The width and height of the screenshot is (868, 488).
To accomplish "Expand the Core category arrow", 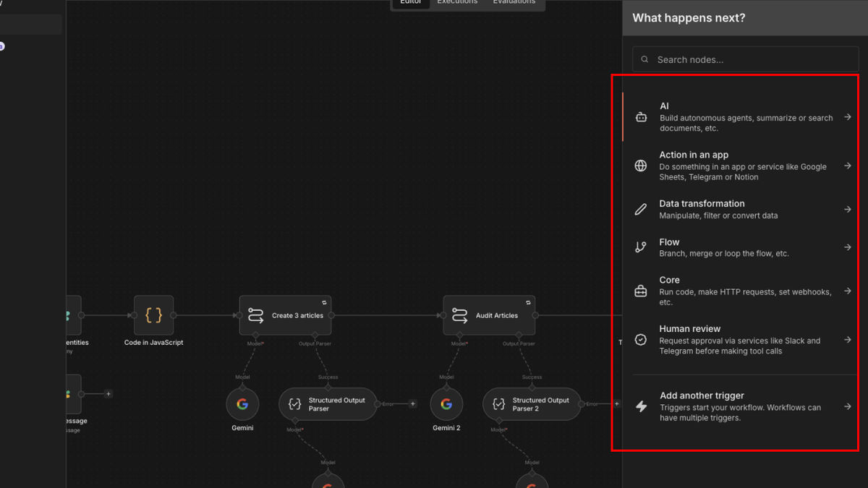I will click(x=848, y=291).
